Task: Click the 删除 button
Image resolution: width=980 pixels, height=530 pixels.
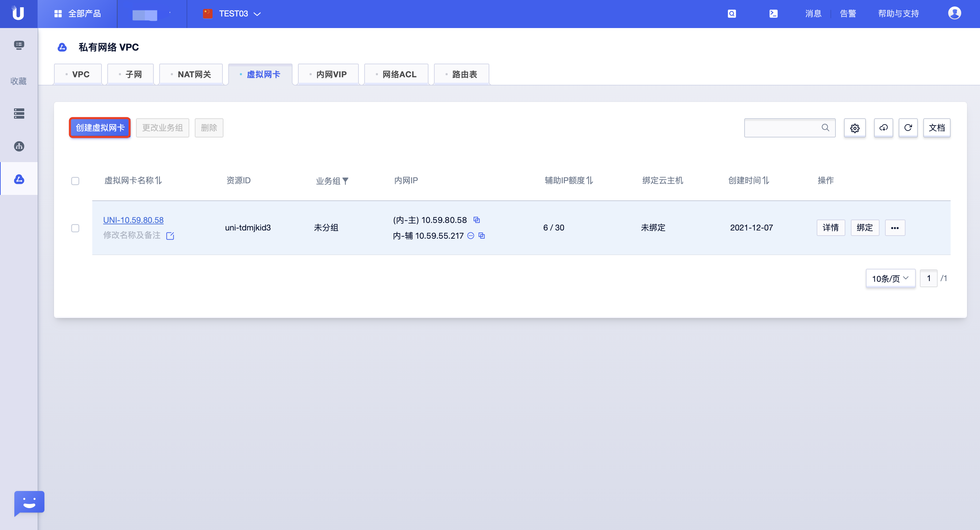Action: 209,128
